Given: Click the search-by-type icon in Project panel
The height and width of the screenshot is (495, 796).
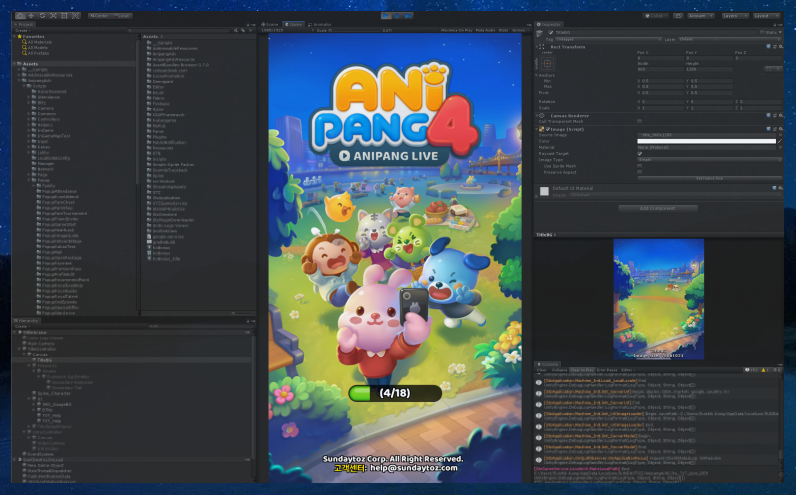Looking at the screenshot, I should point(236,30).
